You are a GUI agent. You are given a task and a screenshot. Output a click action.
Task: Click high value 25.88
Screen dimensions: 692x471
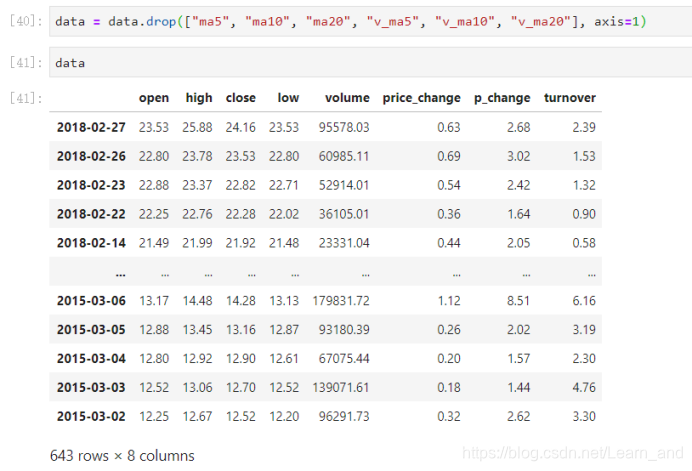(x=197, y=128)
